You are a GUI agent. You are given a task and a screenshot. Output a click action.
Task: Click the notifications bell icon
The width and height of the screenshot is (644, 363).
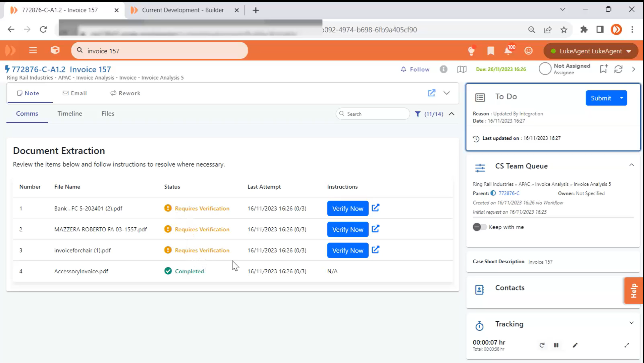(x=508, y=51)
